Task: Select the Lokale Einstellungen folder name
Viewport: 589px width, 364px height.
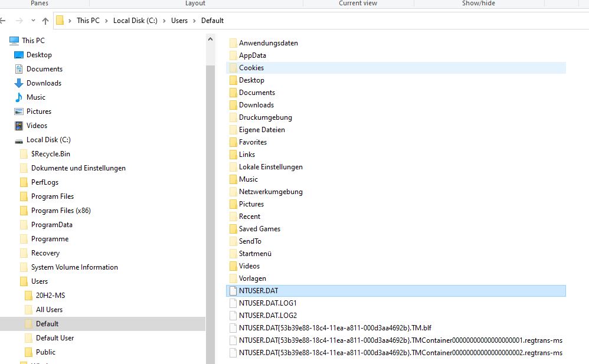Action: pyautogui.click(x=270, y=167)
